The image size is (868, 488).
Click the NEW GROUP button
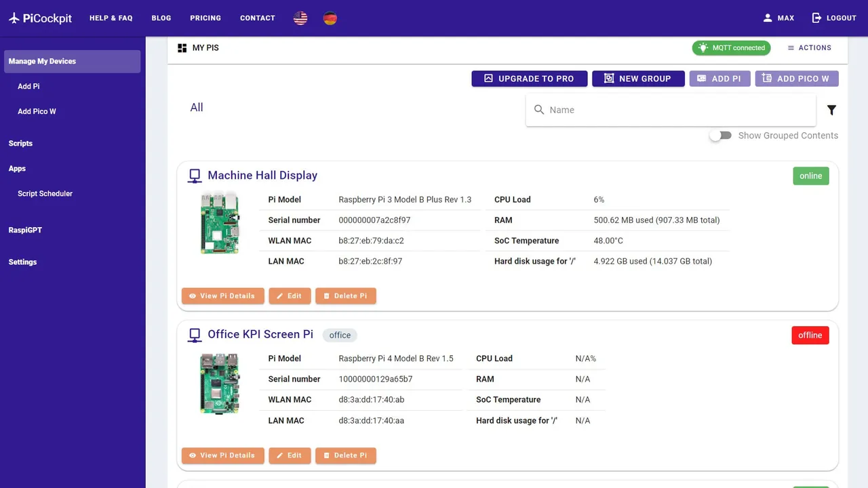tap(638, 79)
